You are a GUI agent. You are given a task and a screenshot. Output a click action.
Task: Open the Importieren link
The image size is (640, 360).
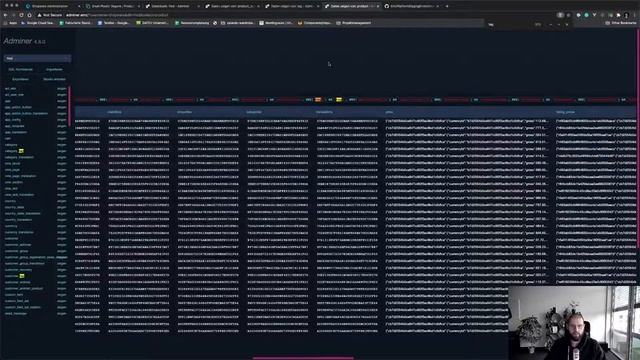click(54, 69)
